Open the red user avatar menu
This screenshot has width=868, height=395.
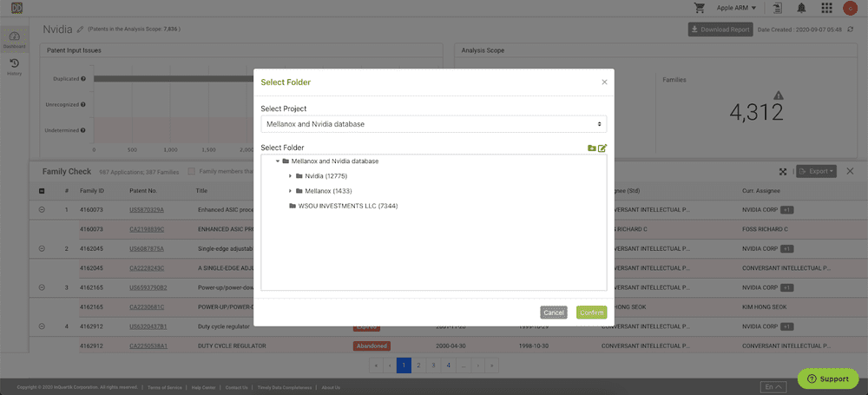point(851,8)
